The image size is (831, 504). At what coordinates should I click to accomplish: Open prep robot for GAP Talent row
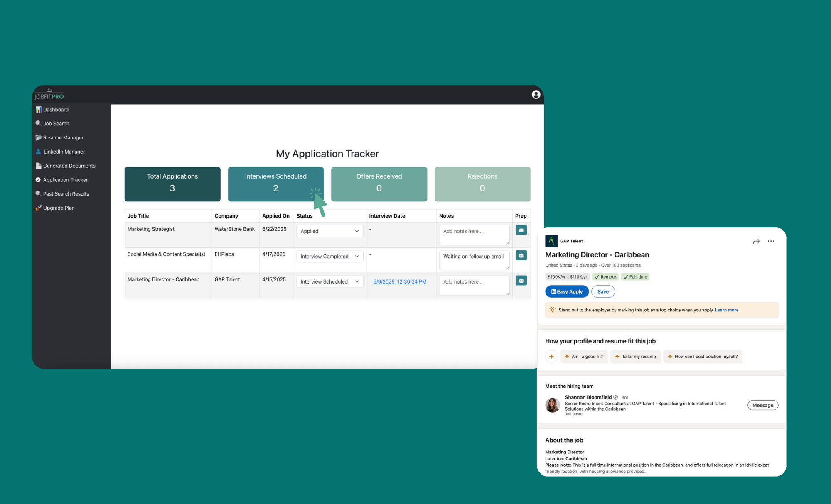click(521, 281)
